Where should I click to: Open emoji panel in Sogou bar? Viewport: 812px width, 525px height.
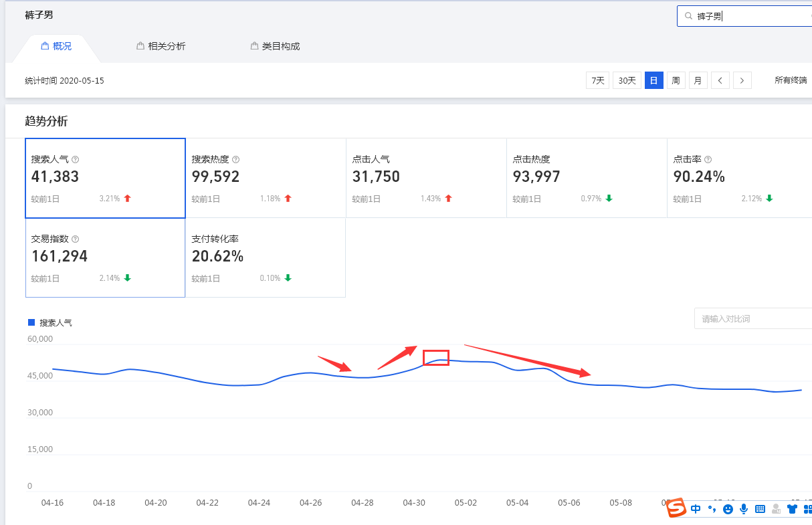tap(728, 509)
